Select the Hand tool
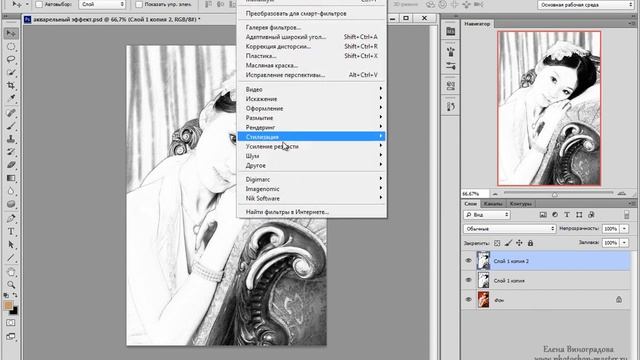 coord(11,272)
